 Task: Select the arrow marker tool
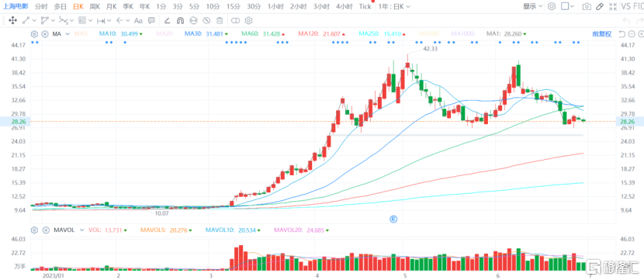pos(119,20)
